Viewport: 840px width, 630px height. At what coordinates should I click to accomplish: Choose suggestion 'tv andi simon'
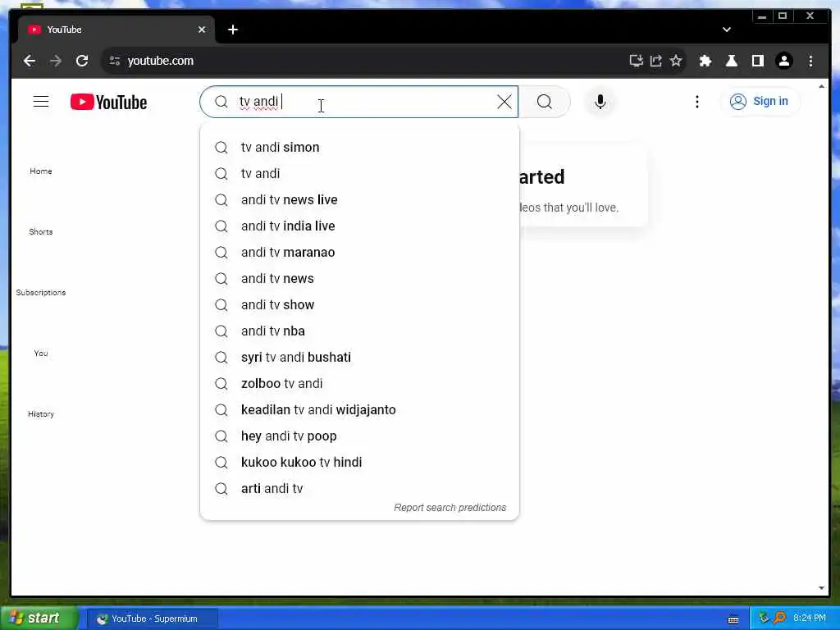(359, 148)
